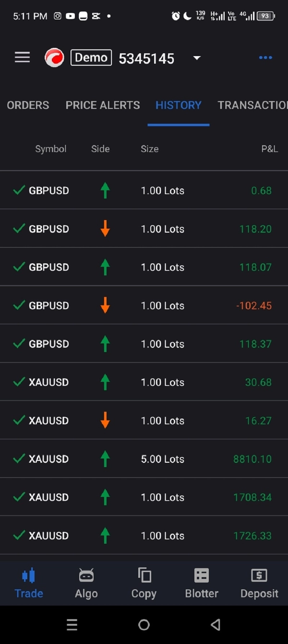Sort by the P&L column header
Screen dimensions: 288x644
tap(269, 149)
